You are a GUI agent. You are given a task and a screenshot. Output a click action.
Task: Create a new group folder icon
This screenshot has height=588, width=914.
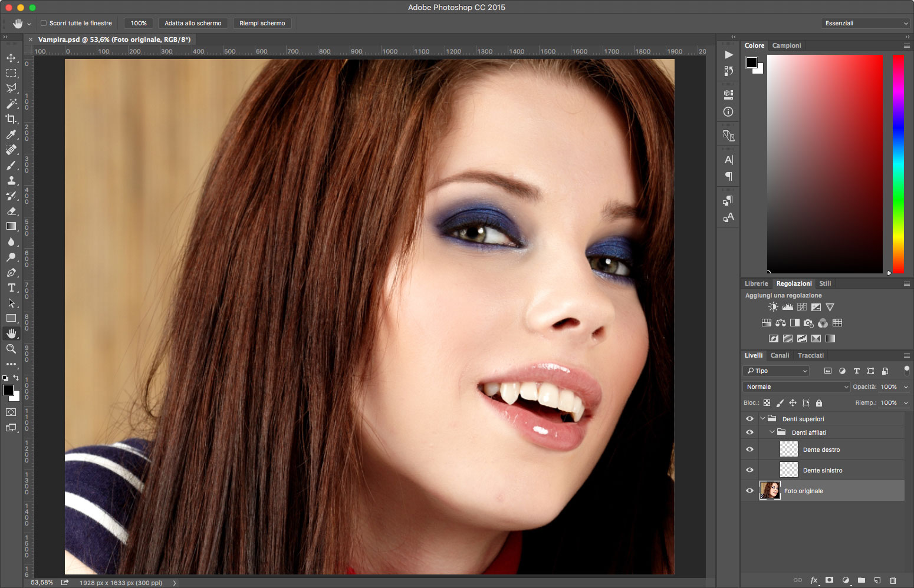pos(861,580)
